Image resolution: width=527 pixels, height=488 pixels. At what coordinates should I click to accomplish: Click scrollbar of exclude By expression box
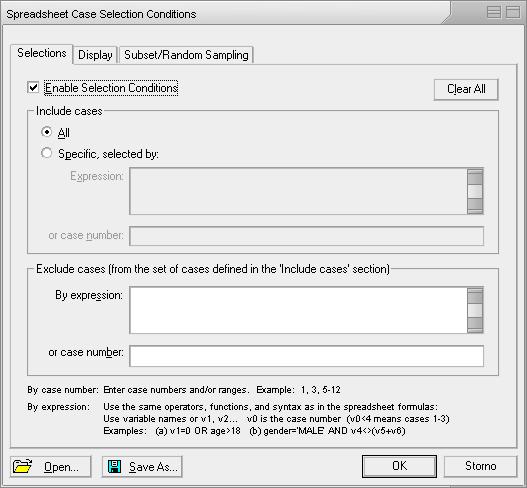click(x=475, y=310)
